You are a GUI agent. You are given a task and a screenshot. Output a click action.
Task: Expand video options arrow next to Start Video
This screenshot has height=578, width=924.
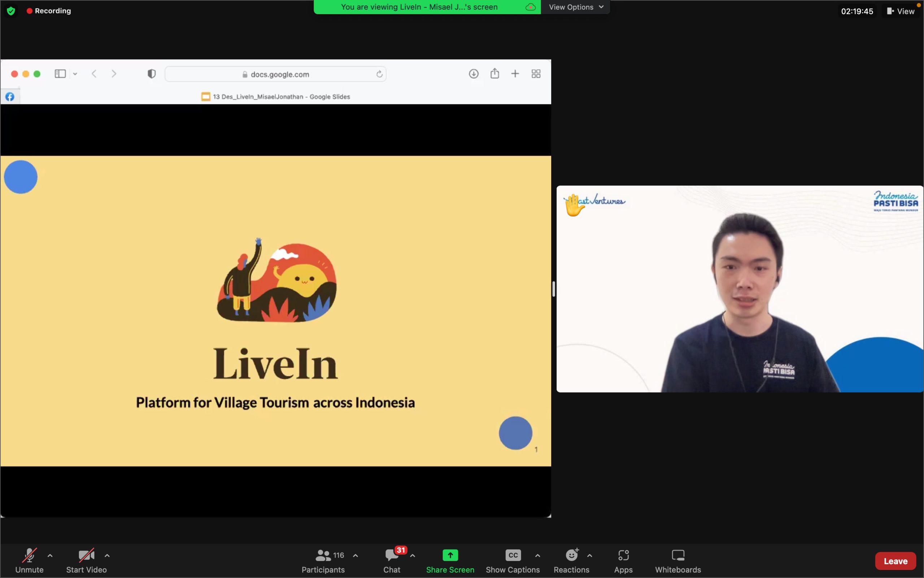click(x=107, y=556)
